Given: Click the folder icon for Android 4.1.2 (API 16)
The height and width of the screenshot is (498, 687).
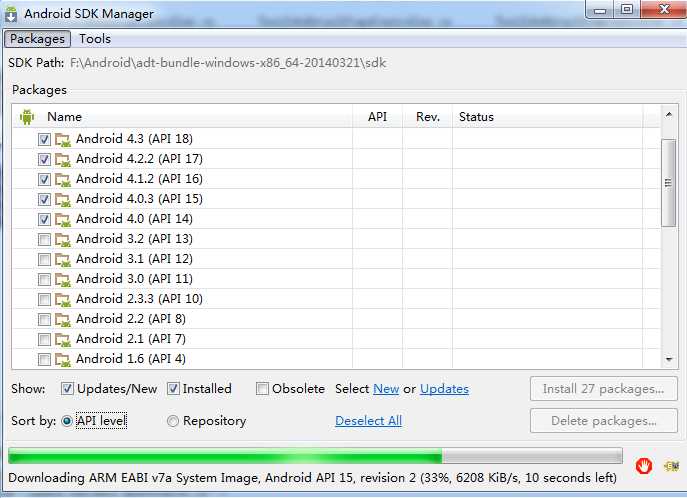Looking at the screenshot, I should tap(63, 180).
